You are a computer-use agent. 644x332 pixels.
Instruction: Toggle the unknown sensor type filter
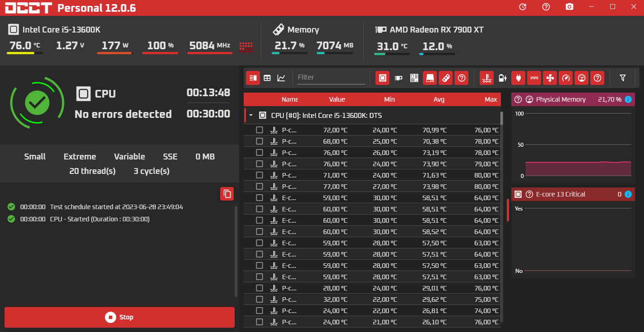click(598, 78)
